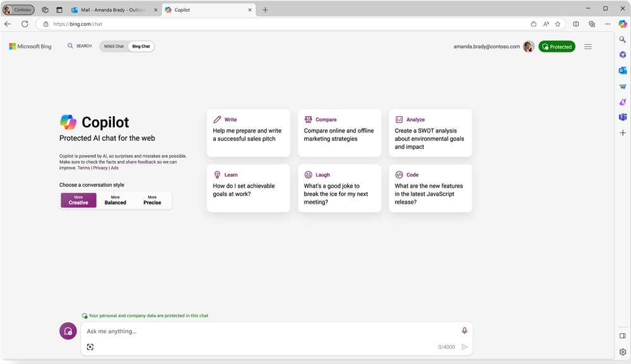Select the More Balanced conversation style
This screenshot has height=364, width=631.
coord(115,200)
